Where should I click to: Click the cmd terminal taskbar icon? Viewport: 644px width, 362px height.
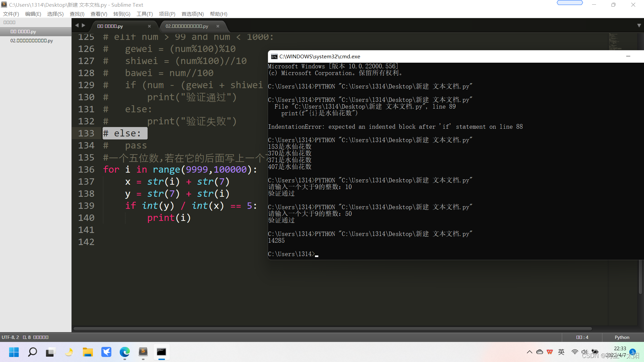tap(161, 352)
